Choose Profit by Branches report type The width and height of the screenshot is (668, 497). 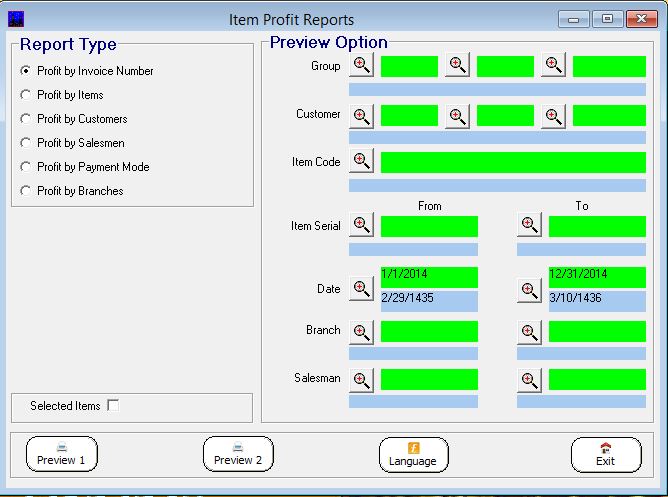tap(26, 191)
